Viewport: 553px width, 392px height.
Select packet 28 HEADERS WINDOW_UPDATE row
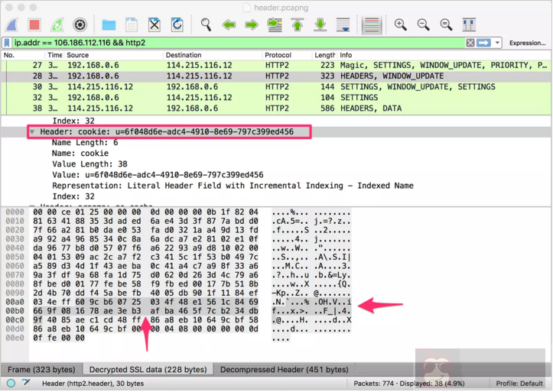click(277, 76)
